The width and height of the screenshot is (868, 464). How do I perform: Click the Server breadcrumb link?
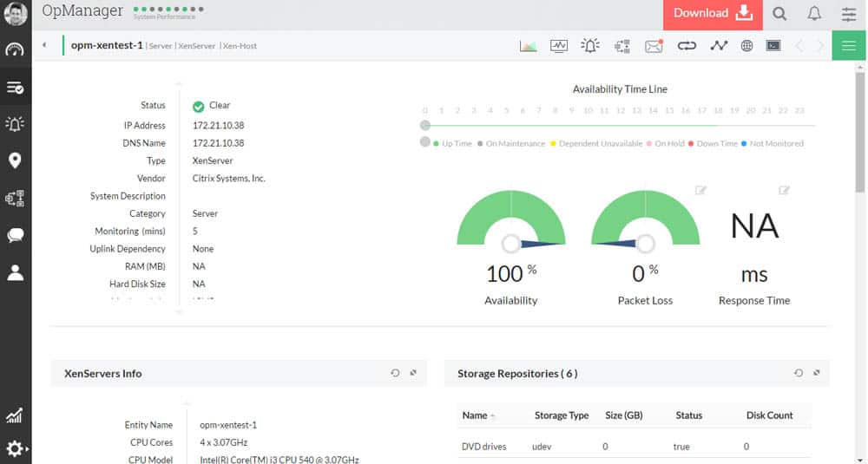(161, 46)
